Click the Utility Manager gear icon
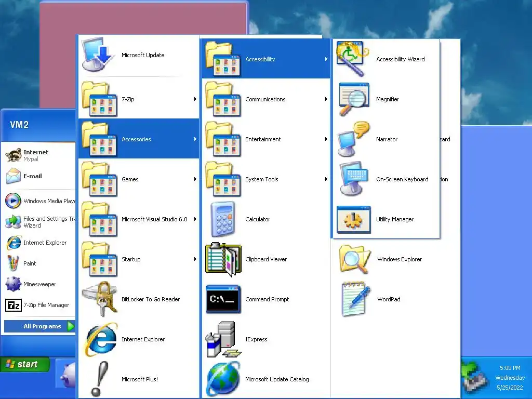The width and height of the screenshot is (532, 399). click(353, 219)
